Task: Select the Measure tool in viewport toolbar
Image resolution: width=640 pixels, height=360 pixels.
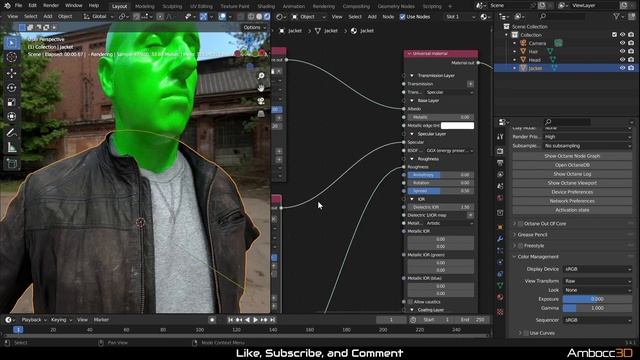Action: click(11, 147)
